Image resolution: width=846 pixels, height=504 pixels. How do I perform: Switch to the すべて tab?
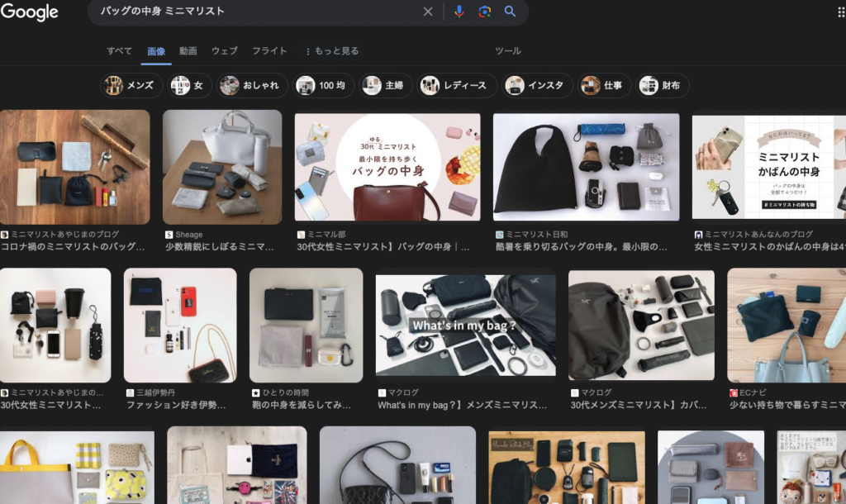tap(118, 50)
